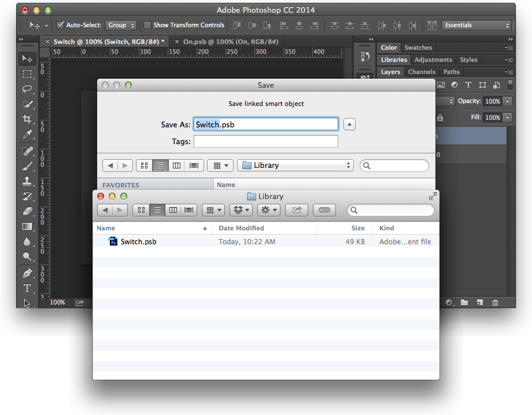The height and width of the screenshot is (415, 532).
Task: Select the Brush tool
Action: tap(27, 166)
